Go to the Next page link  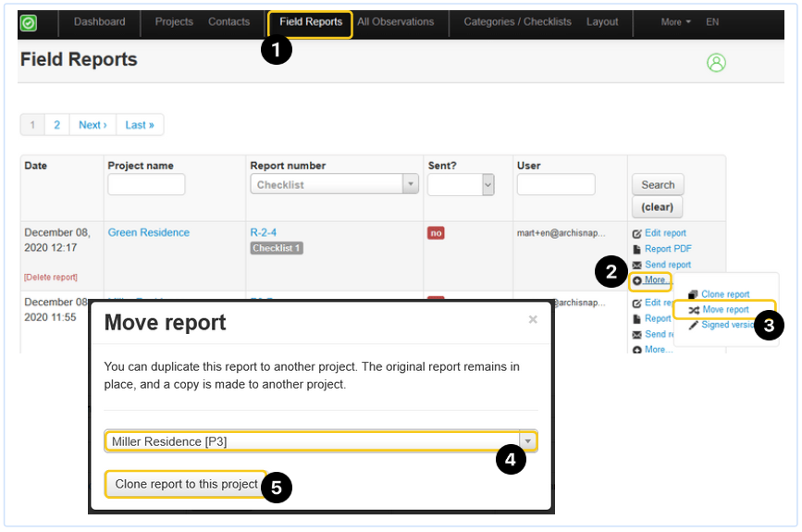coord(93,125)
